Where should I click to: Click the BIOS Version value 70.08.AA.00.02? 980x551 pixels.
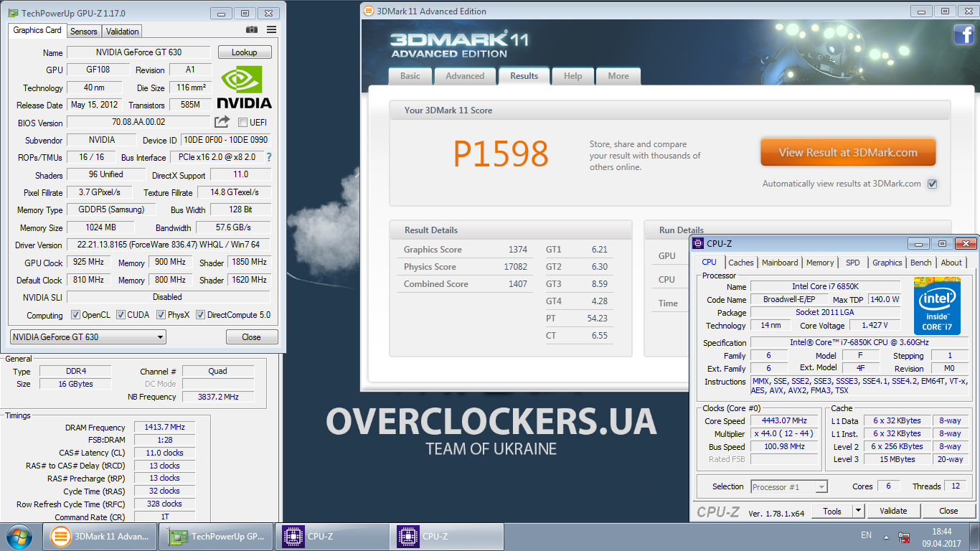tap(138, 122)
